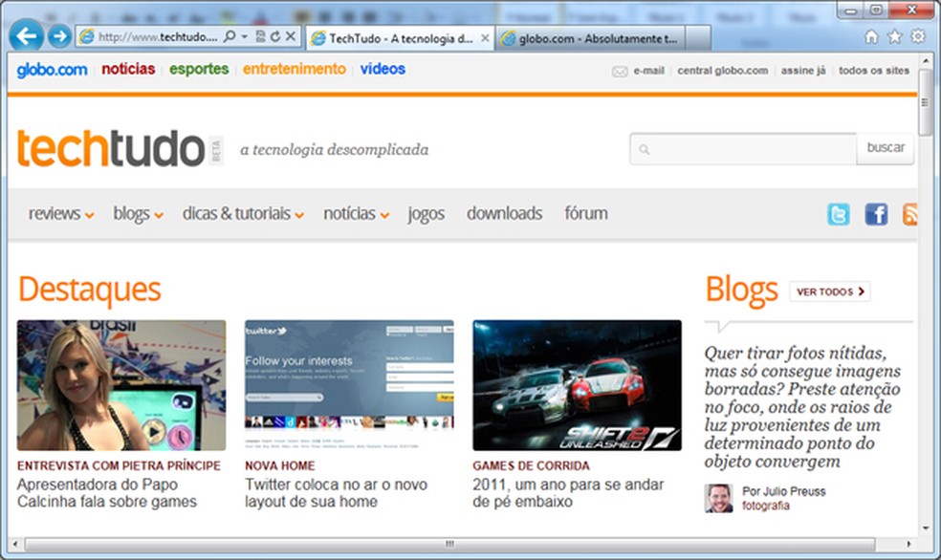Open central globo.com link

pyautogui.click(x=723, y=71)
